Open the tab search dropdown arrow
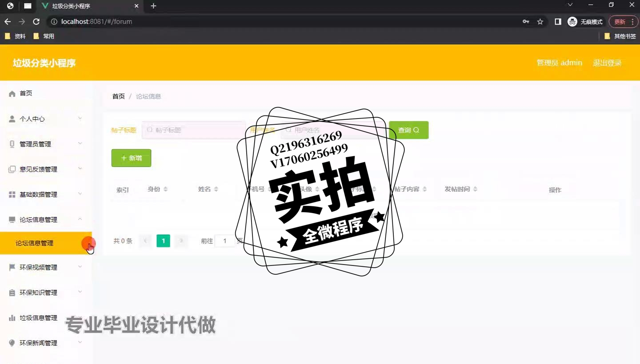The image size is (640, 364). (570, 5)
